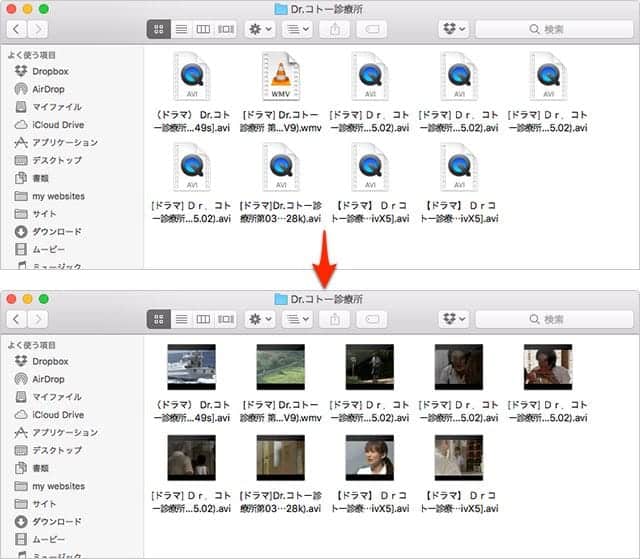Screen dimensions: 640x559
Task: Select the boat thumbnail file in bottom window
Action: 191,367
